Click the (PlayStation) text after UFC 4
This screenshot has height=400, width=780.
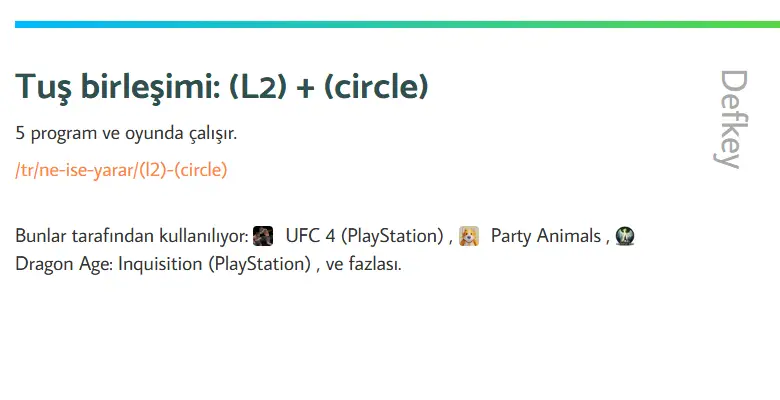tap(392, 236)
